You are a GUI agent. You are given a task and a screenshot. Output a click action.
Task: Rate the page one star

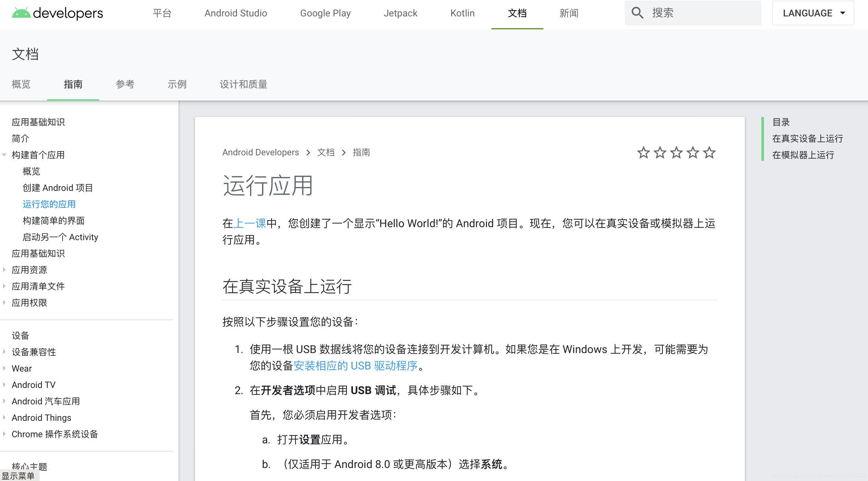click(x=643, y=153)
